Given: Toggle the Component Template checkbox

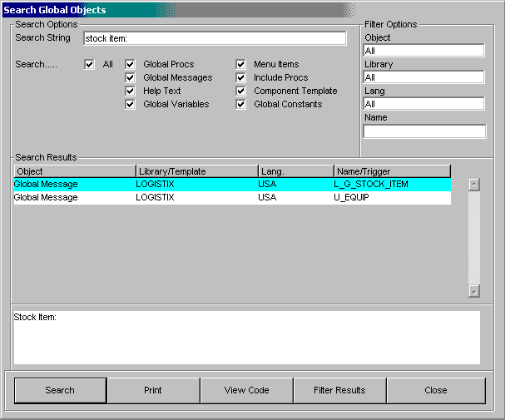Looking at the screenshot, I should (x=240, y=91).
